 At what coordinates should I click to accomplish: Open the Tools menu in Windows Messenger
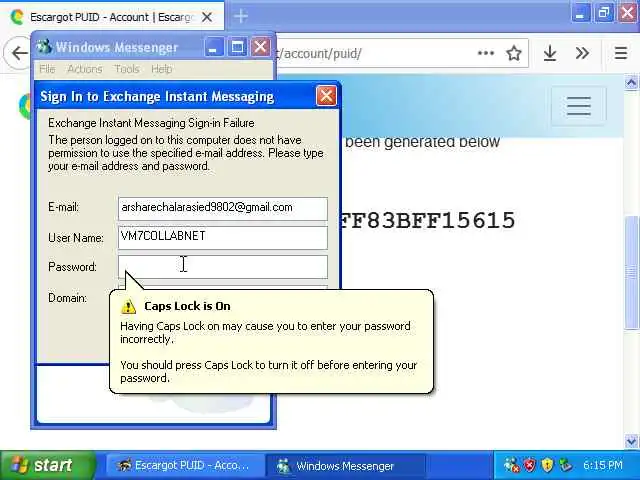click(x=127, y=69)
